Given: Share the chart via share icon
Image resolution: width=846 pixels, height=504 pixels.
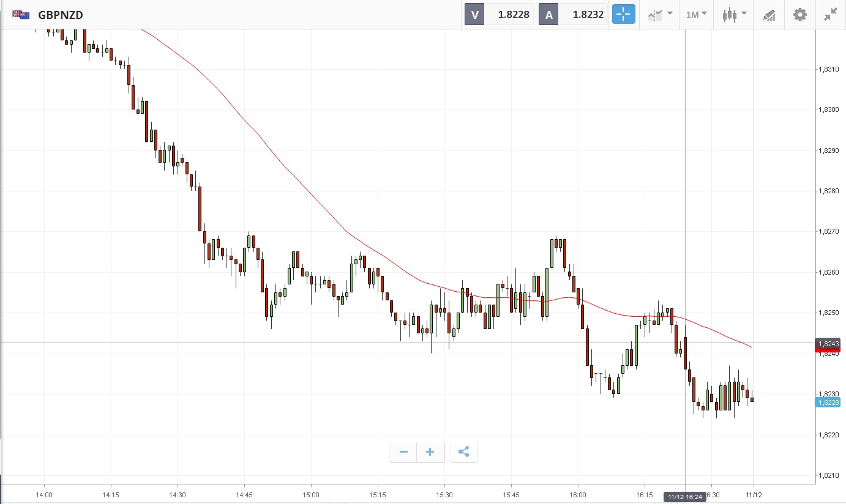Looking at the screenshot, I should (x=464, y=452).
